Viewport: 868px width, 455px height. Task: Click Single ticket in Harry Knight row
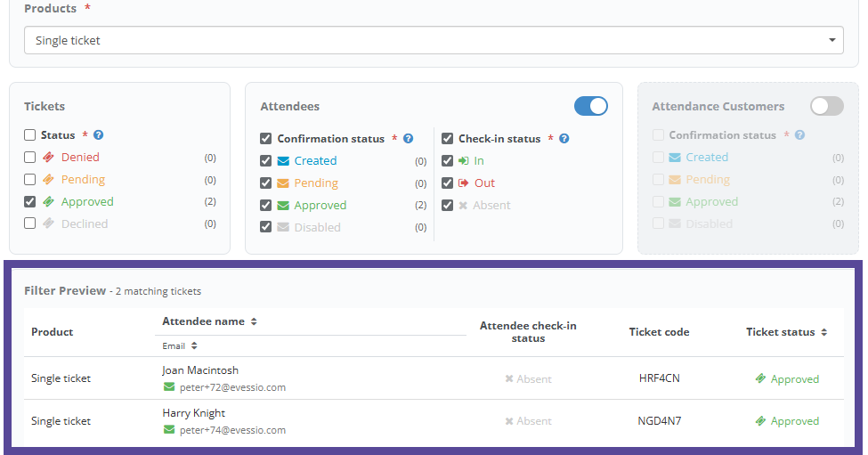(61, 421)
